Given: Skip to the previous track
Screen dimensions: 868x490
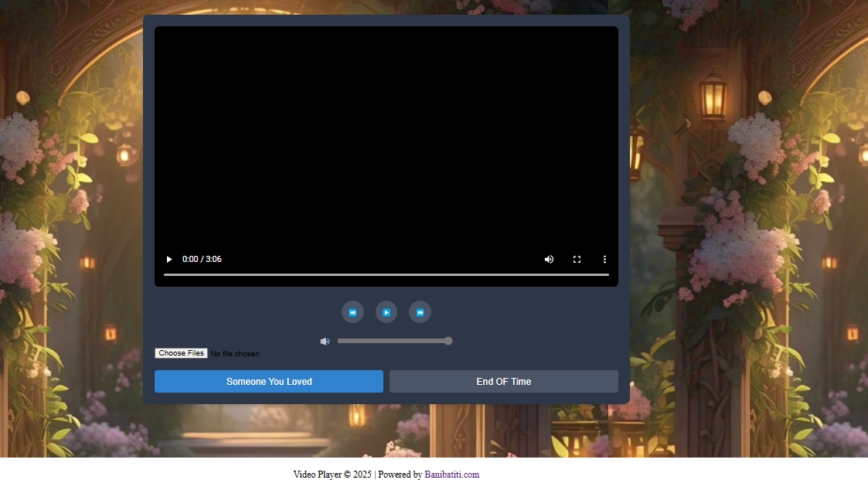Looking at the screenshot, I should 352,312.
